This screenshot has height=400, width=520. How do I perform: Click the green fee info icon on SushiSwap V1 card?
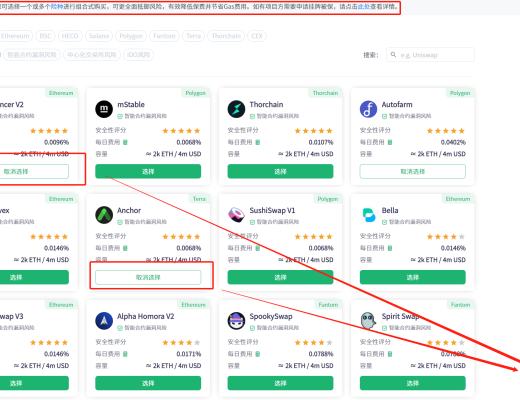click(x=258, y=248)
